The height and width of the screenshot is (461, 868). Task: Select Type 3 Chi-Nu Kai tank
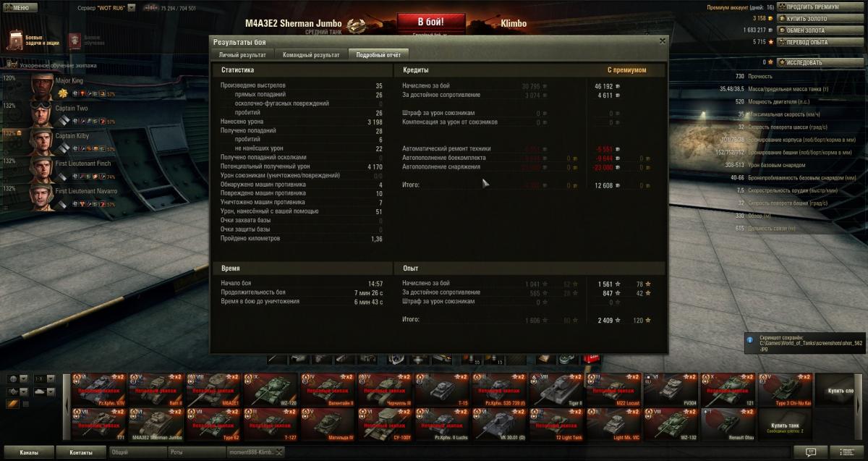click(x=786, y=389)
